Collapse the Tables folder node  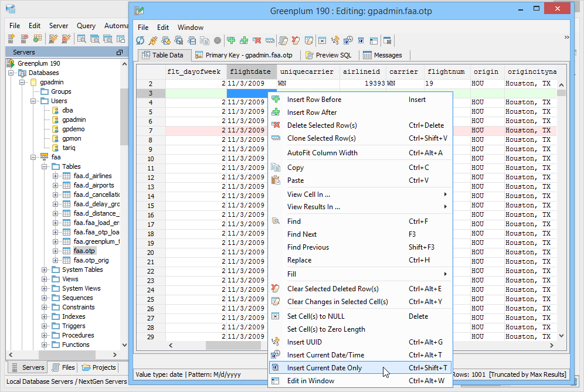tap(45, 166)
